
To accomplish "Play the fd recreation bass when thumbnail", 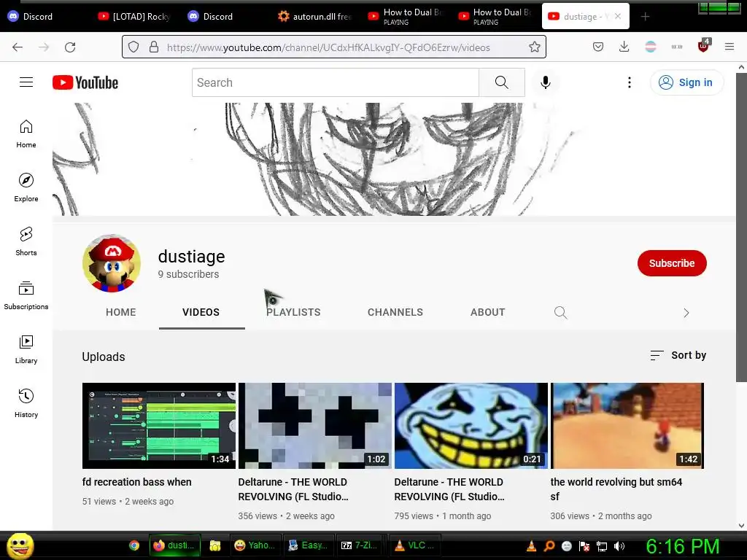I will coord(158,426).
